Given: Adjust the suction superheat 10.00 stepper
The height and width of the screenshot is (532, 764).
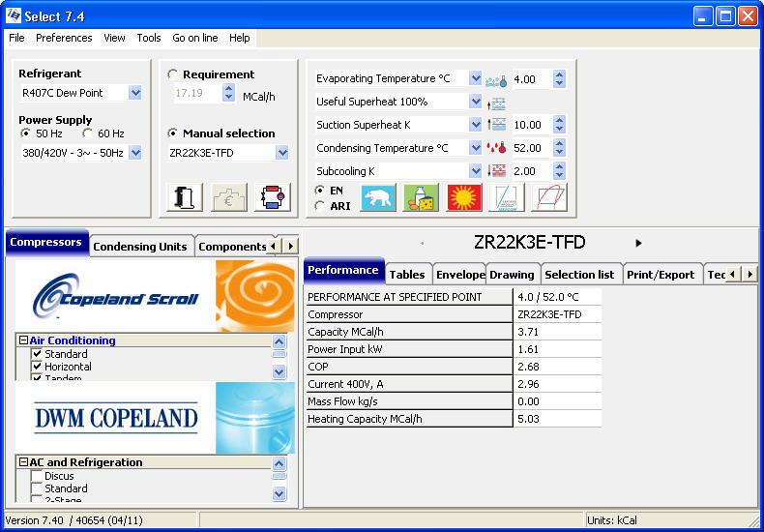Looking at the screenshot, I should coord(559,125).
